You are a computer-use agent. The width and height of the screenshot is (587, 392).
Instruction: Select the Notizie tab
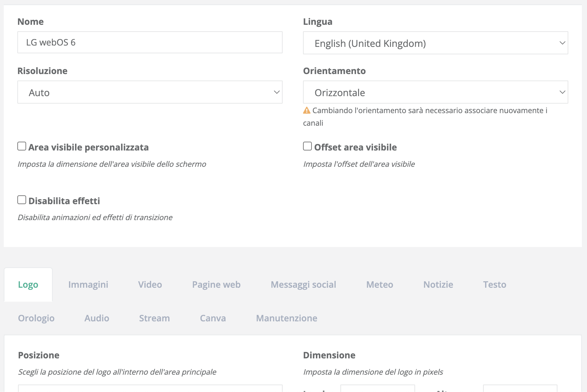(x=438, y=285)
